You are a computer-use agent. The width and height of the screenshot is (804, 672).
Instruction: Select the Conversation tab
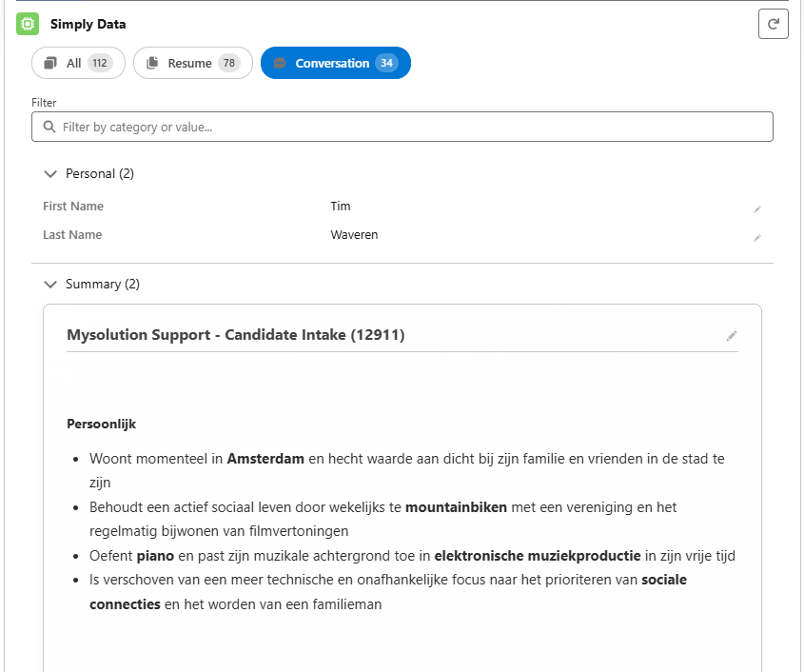335,62
